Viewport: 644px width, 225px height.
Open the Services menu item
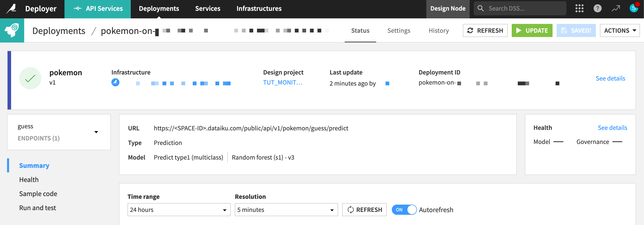click(208, 9)
